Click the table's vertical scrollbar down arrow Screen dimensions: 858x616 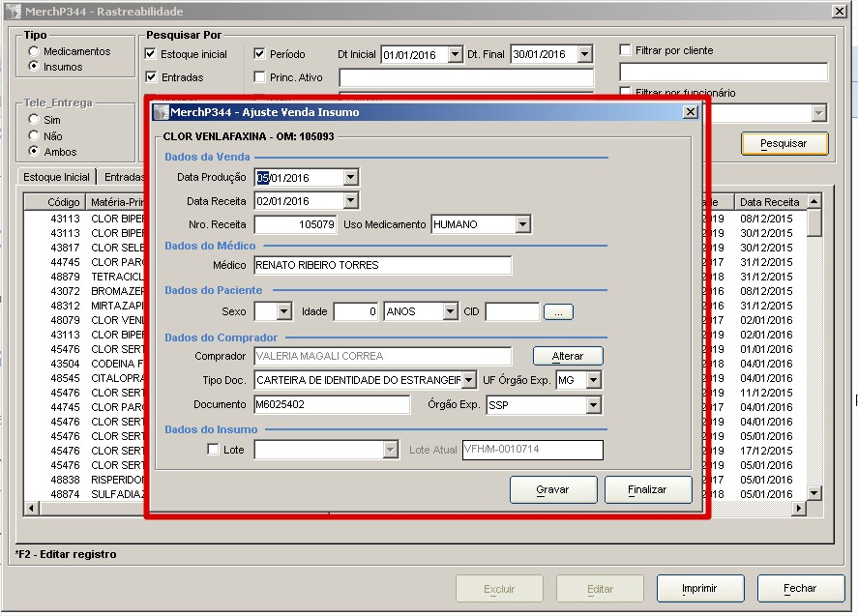tap(814, 493)
